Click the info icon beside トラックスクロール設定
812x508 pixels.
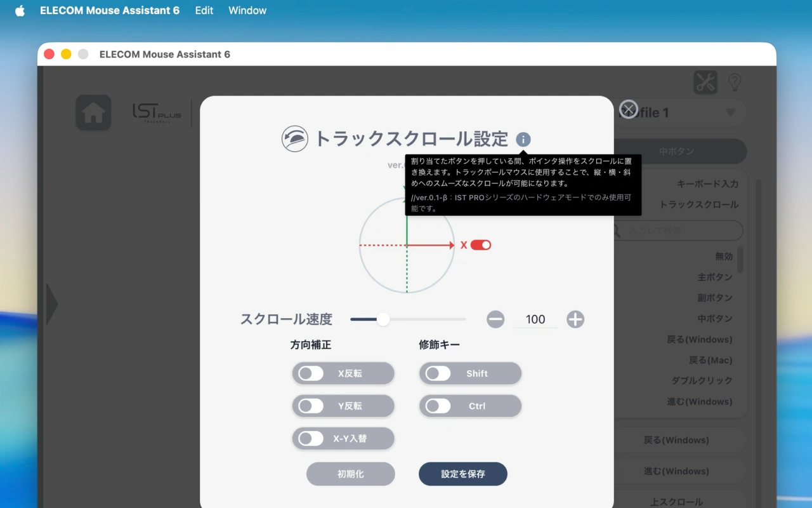(x=523, y=140)
